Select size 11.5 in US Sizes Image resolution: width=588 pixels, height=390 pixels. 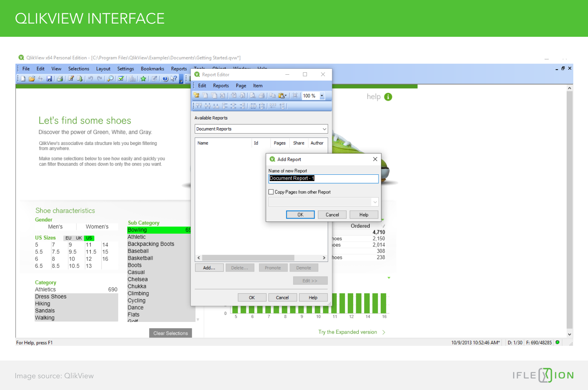point(91,252)
